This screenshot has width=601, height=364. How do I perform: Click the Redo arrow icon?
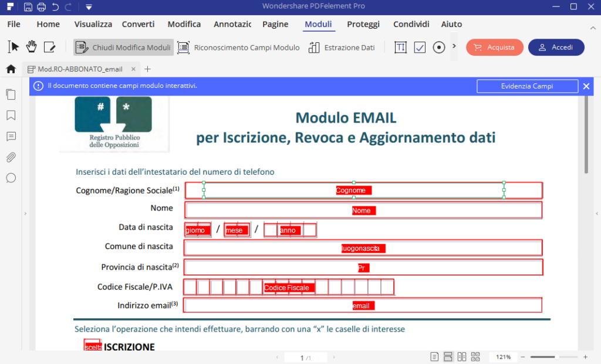pyautogui.click(x=68, y=7)
